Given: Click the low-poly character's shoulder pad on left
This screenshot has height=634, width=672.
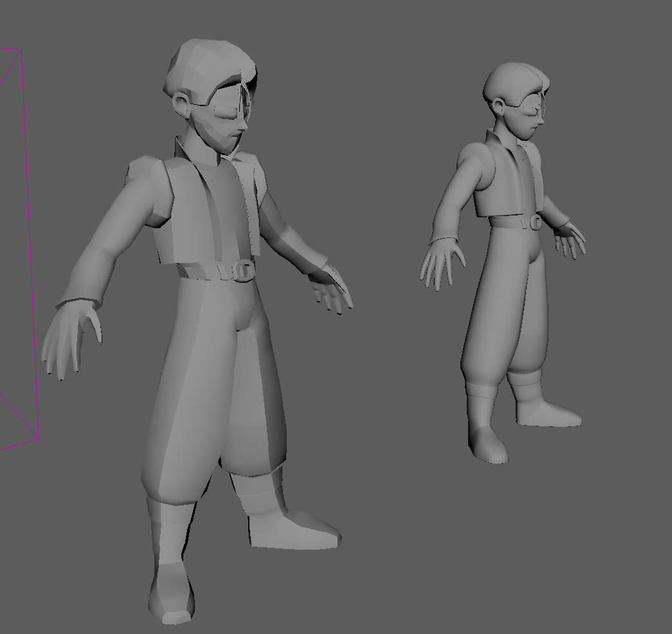Looking at the screenshot, I should click(x=145, y=174).
